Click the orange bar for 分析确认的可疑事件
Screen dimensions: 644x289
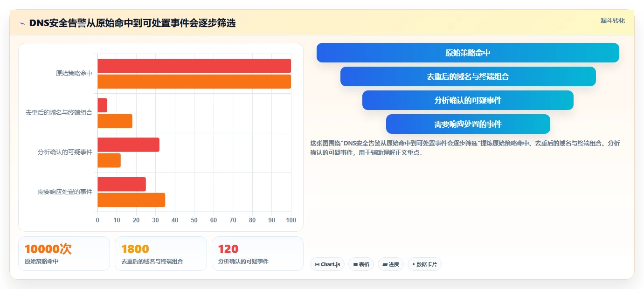(109, 160)
